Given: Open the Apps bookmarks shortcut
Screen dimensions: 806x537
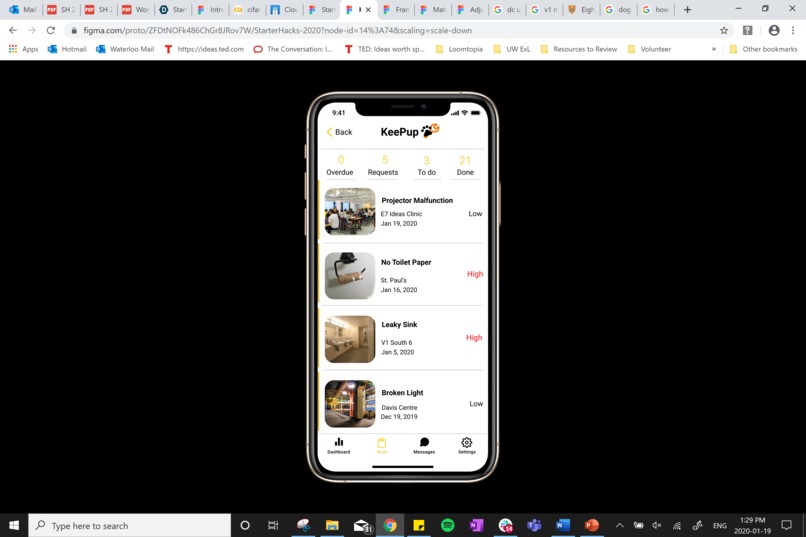Looking at the screenshot, I should click(x=23, y=49).
